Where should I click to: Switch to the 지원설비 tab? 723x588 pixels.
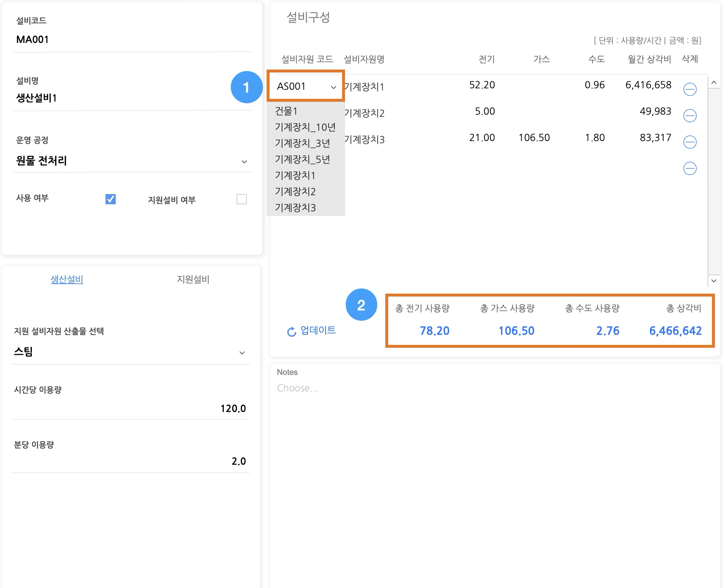pyautogui.click(x=193, y=279)
